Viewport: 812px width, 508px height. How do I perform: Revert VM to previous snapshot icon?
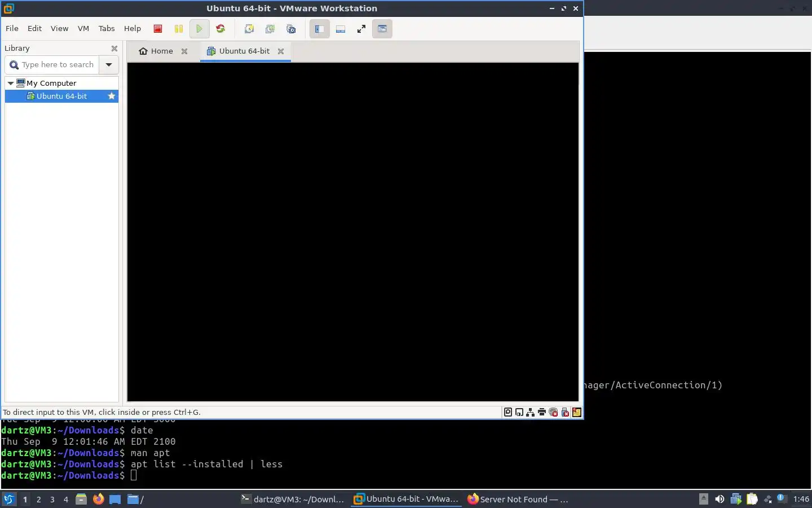coord(270,29)
